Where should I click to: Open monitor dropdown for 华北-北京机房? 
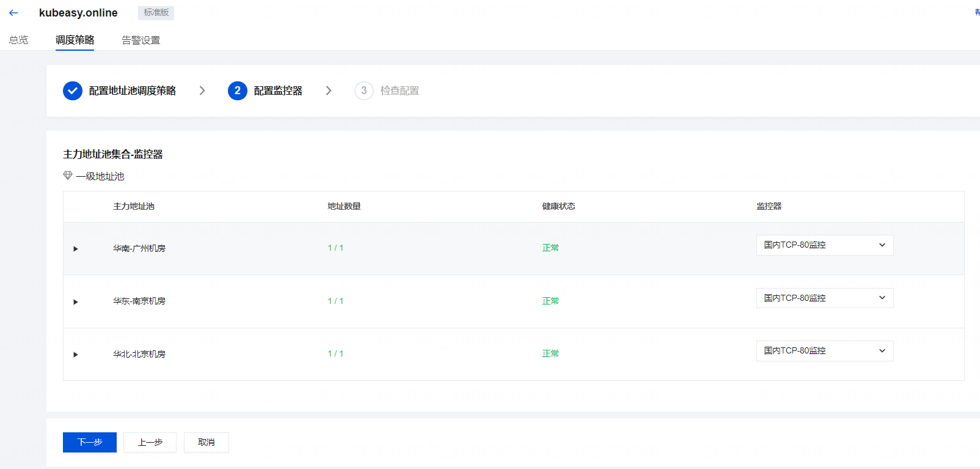pyautogui.click(x=825, y=351)
